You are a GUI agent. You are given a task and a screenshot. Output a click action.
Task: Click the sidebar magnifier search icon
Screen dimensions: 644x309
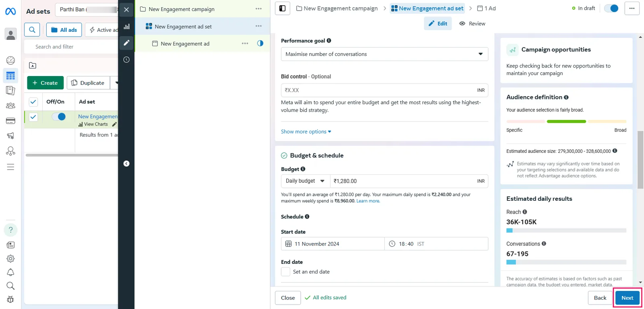tap(10, 286)
